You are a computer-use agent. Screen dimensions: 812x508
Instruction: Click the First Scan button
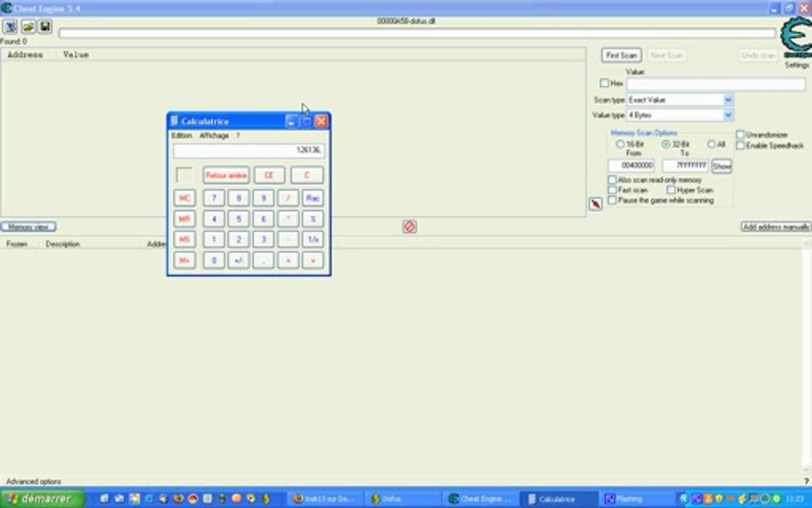[621, 56]
